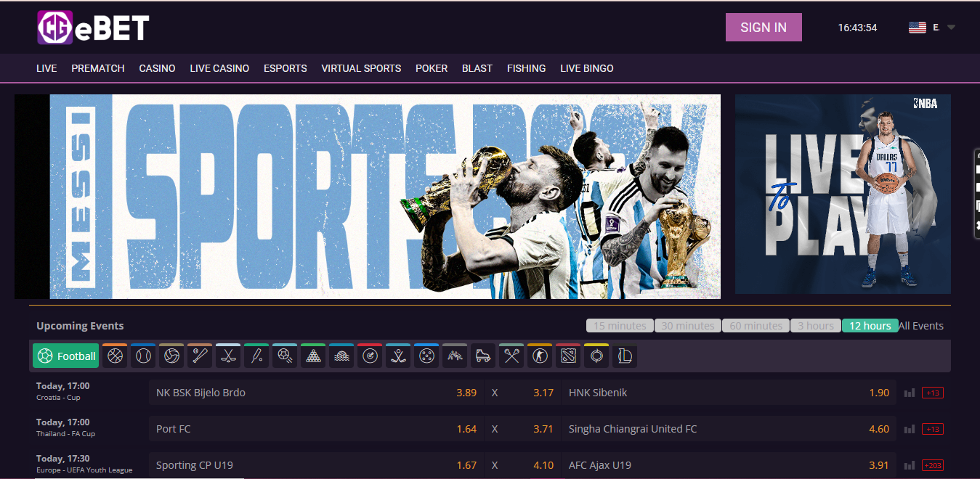Select the basketball sport icon
The height and width of the screenshot is (479, 980).
click(x=115, y=356)
